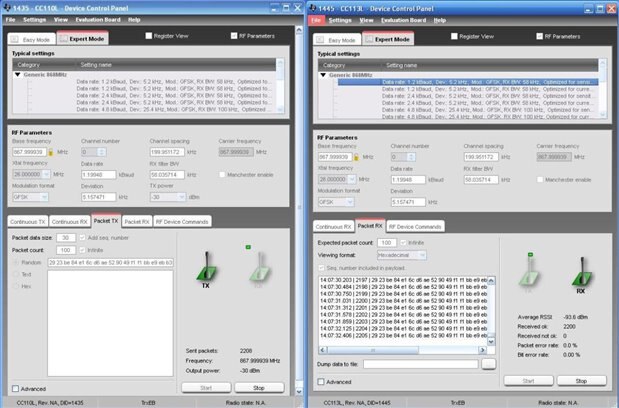Click the Expert Mode tab icon in CC113L window
The height and width of the screenshot is (408, 619).
[369, 39]
